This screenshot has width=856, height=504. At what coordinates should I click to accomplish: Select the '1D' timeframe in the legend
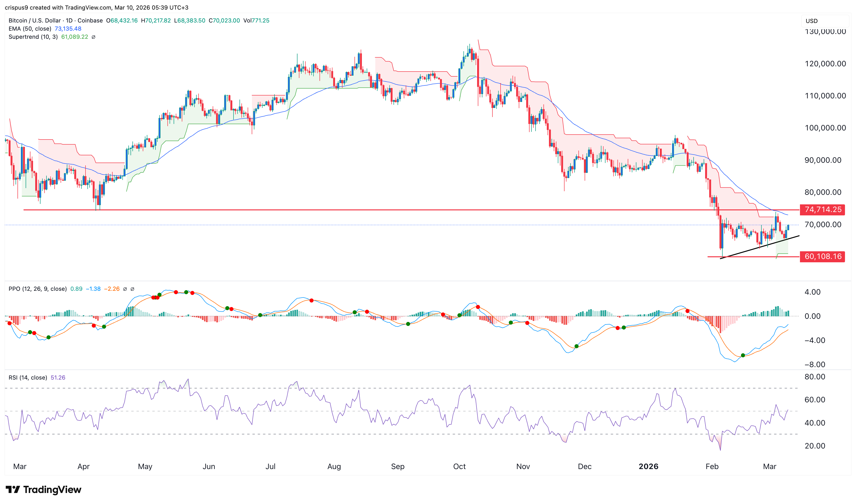[x=69, y=20]
